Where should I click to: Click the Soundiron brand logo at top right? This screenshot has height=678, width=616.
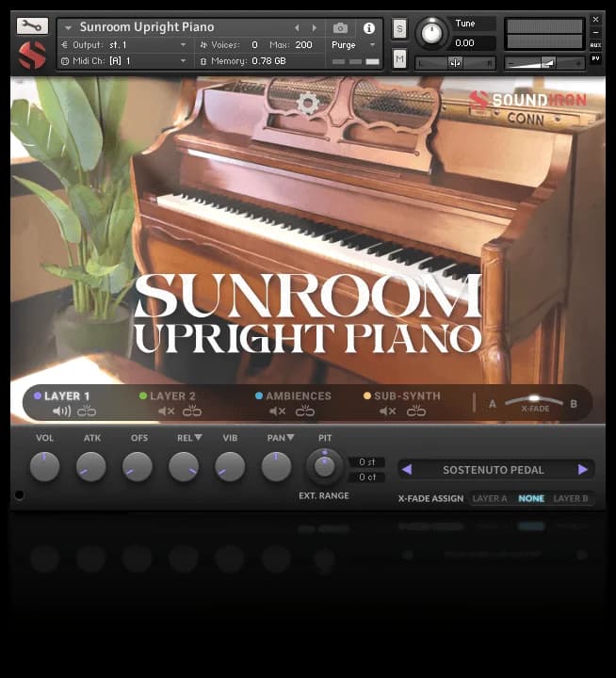[527, 100]
